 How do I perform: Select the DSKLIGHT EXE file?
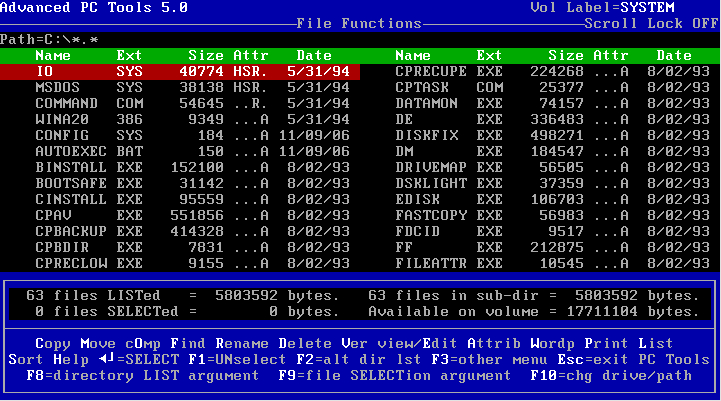point(553,183)
